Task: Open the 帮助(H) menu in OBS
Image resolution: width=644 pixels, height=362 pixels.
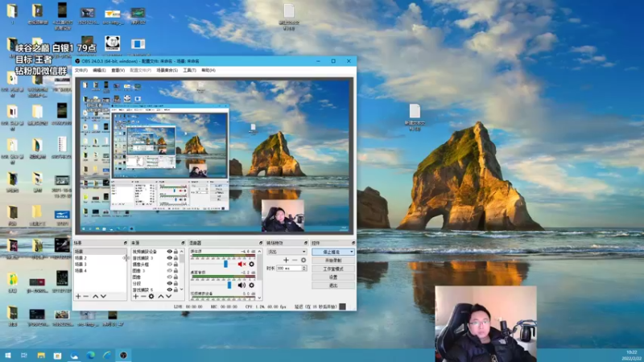Action: tap(208, 70)
